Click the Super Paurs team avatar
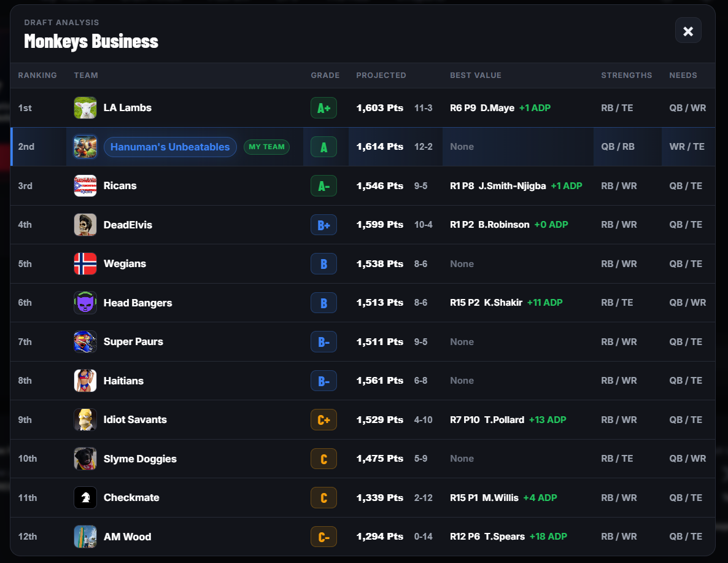Viewport: 728px width, 563px height. [x=85, y=342]
